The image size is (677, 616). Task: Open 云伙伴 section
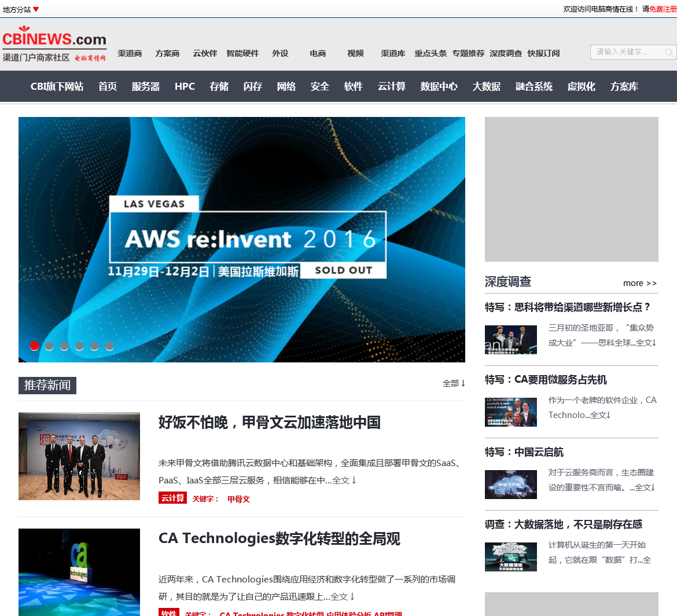[x=205, y=53]
